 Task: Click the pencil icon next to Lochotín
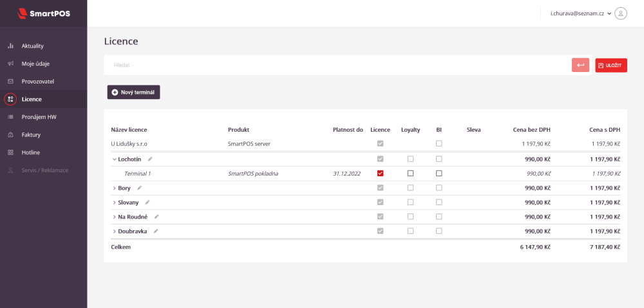pyautogui.click(x=150, y=159)
